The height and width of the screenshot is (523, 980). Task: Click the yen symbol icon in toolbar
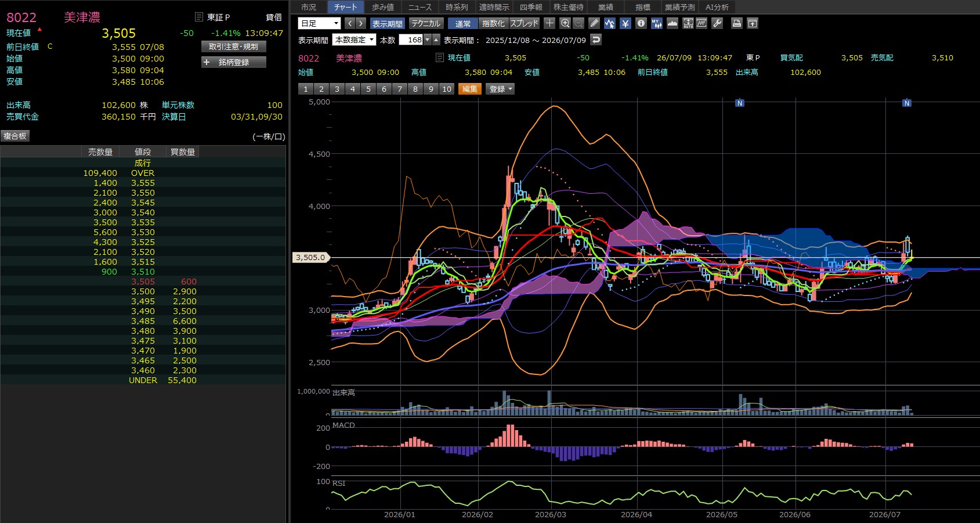point(625,23)
